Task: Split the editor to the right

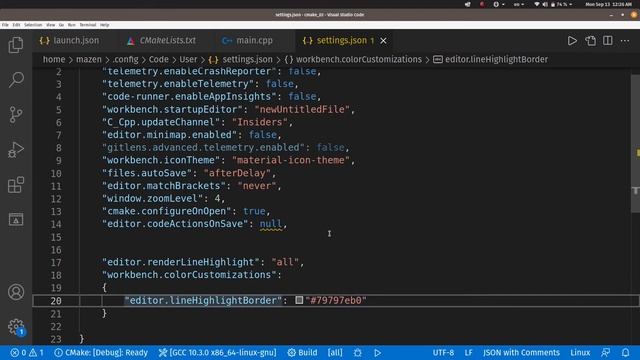Action: pos(608,41)
